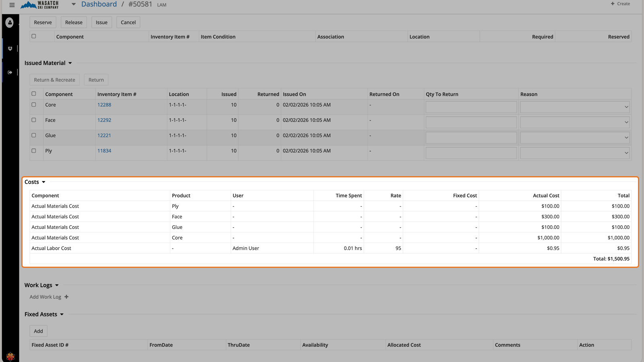Click the small red icon at bottom left
Screen dimensions: 644x362
10,356
